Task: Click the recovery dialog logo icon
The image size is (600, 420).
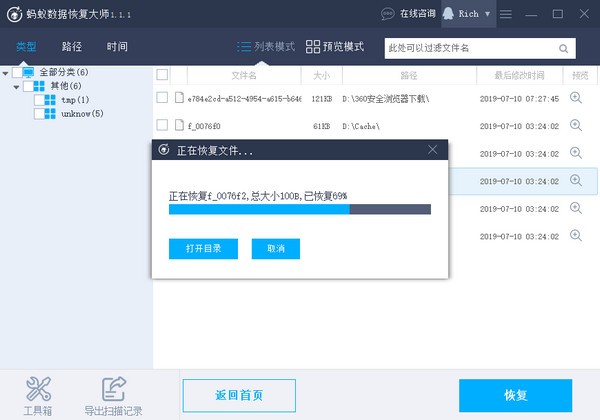Action: pyautogui.click(x=164, y=150)
